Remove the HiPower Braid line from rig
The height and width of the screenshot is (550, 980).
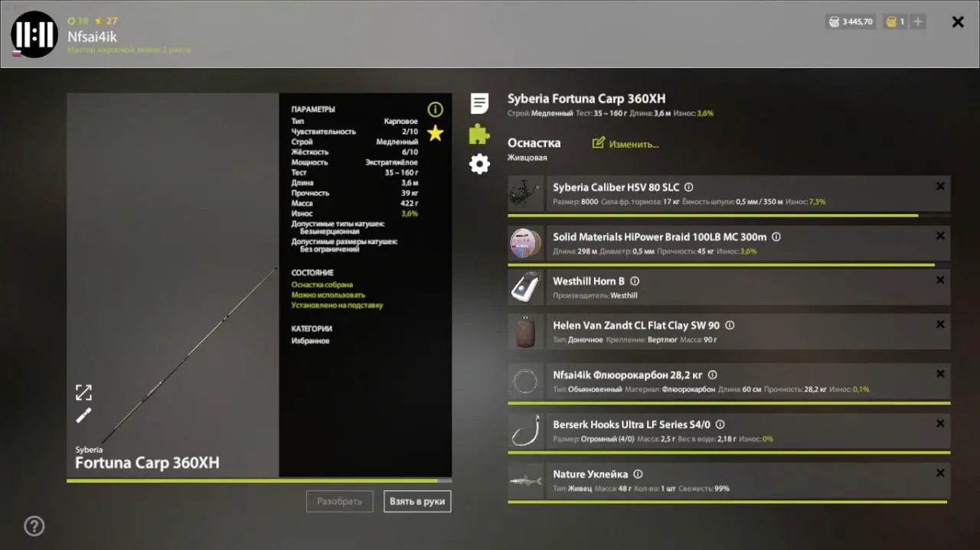point(940,236)
